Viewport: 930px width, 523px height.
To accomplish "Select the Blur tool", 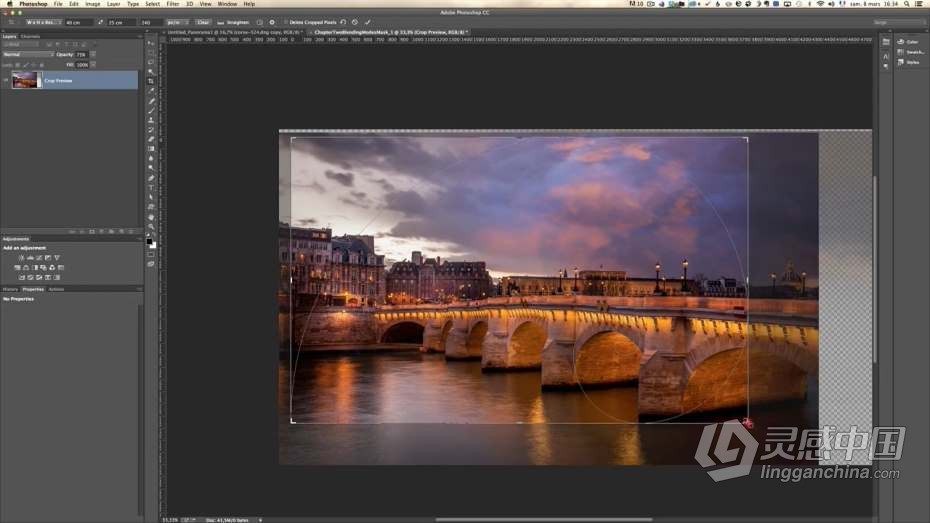I will click(151, 158).
